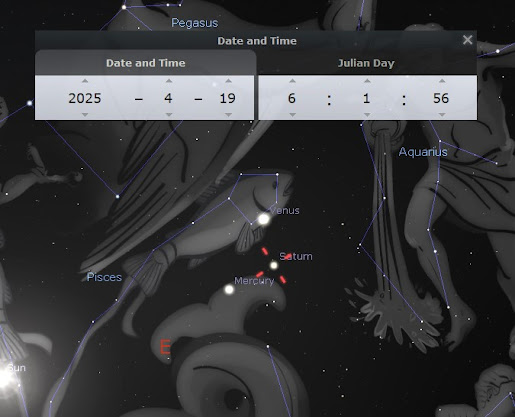Decrease the minute value 1
This screenshot has width=515, height=417.
pos(367,114)
